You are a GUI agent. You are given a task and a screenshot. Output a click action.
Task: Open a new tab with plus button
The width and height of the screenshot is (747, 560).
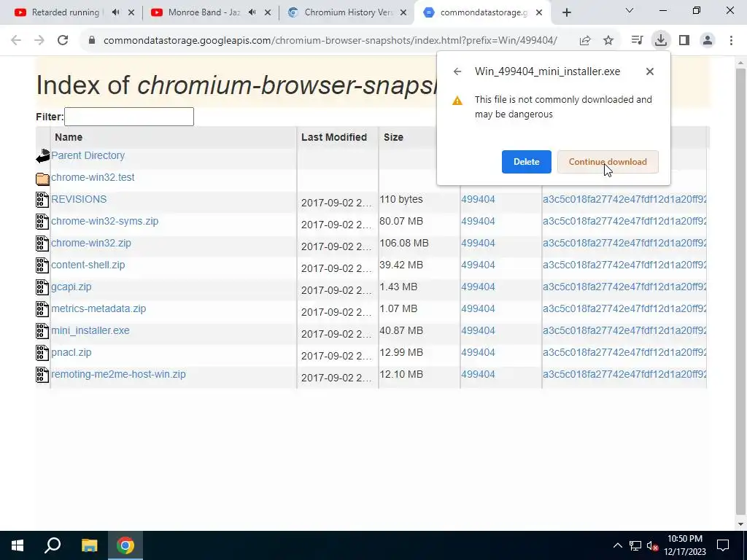coord(566,13)
